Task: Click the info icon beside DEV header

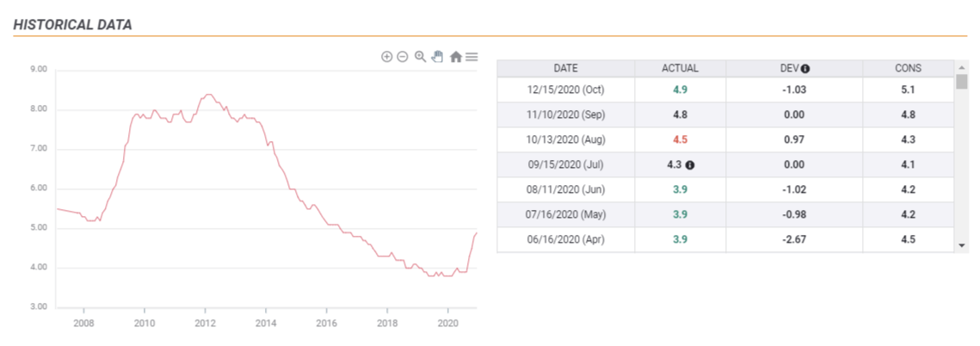Action: click(x=805, y=69)
